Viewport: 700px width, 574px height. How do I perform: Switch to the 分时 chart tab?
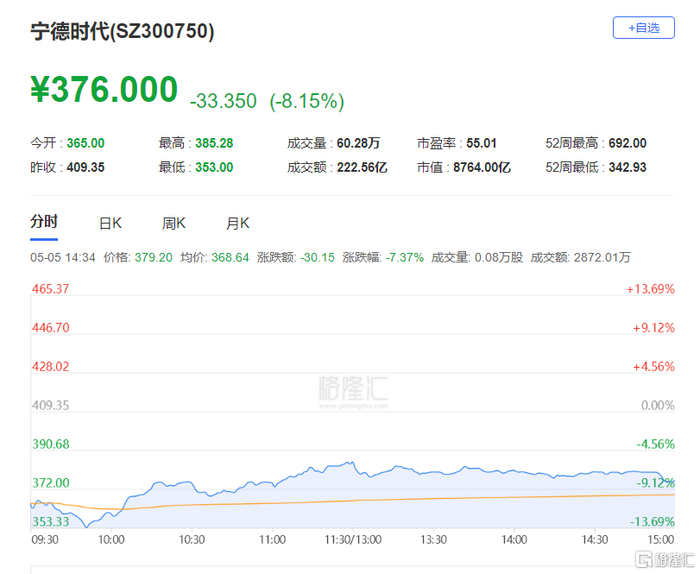point(44,222)
